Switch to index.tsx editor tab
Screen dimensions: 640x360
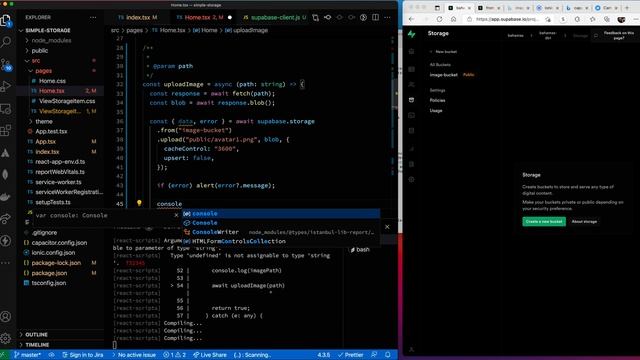coord(138,18)
